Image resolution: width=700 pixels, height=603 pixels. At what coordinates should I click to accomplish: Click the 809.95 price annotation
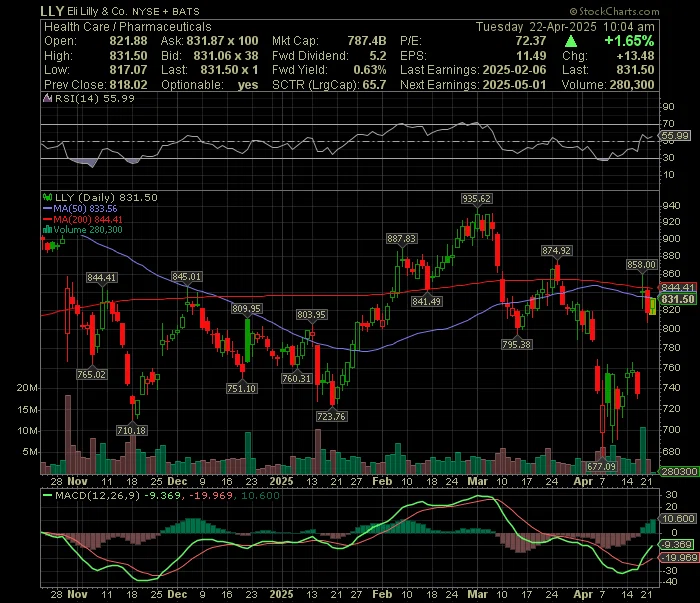point(246,308)
